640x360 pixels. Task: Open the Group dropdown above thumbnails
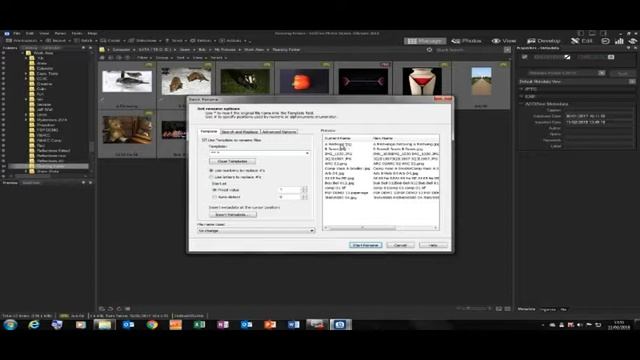point(163,58)
